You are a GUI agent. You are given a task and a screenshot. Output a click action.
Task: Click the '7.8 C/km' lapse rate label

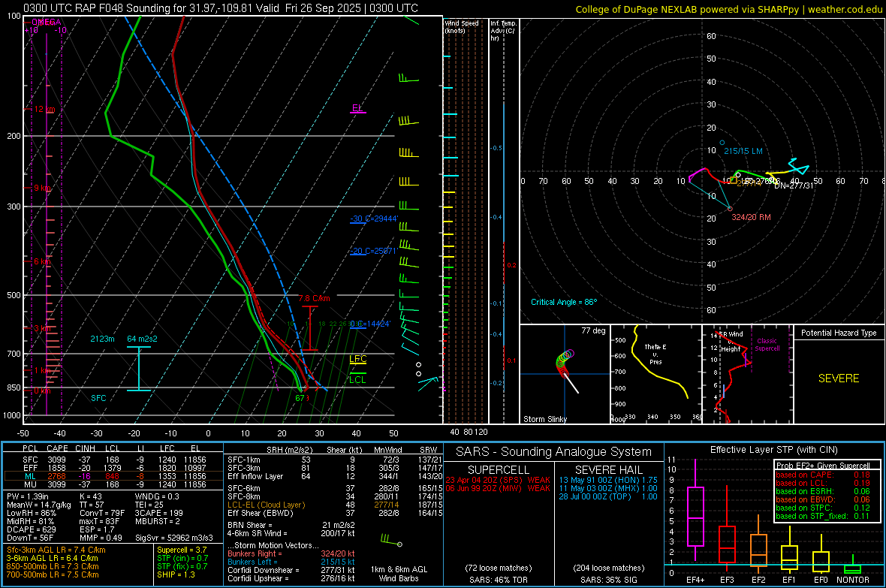tap(314, 299)
